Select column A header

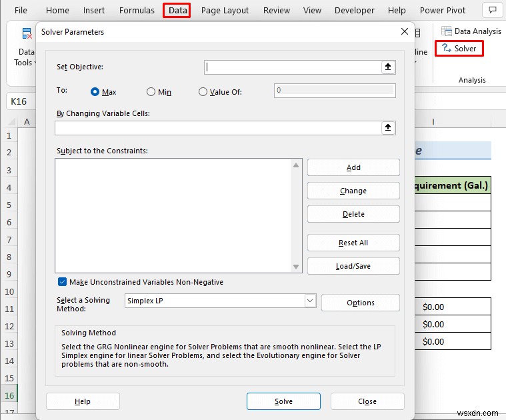27,121
